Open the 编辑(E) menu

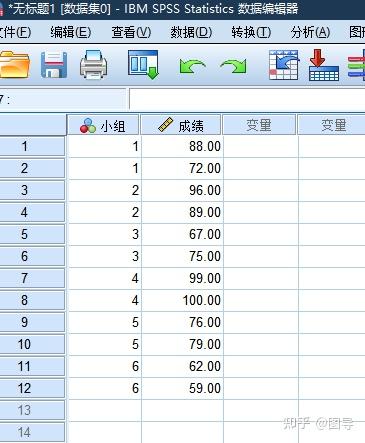(x=71, y=32)
